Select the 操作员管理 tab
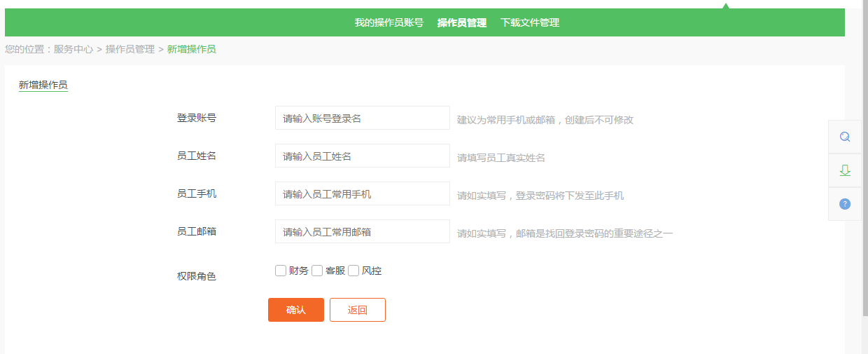This screenshot has height=354, width=868. [462, 22]
